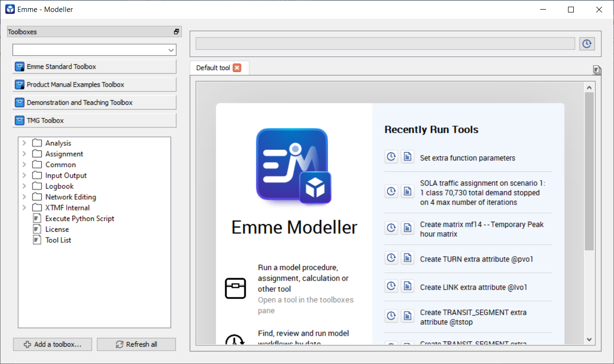Click the notes page icon at top right
The width and height of the screenshot is (614, 364).
point(597,70)
